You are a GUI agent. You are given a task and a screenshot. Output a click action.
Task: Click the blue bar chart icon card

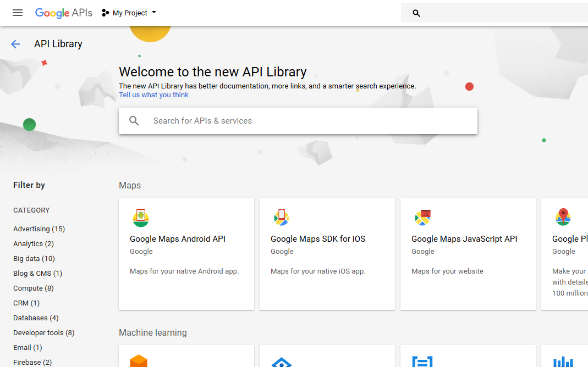[x=563, y=362]
